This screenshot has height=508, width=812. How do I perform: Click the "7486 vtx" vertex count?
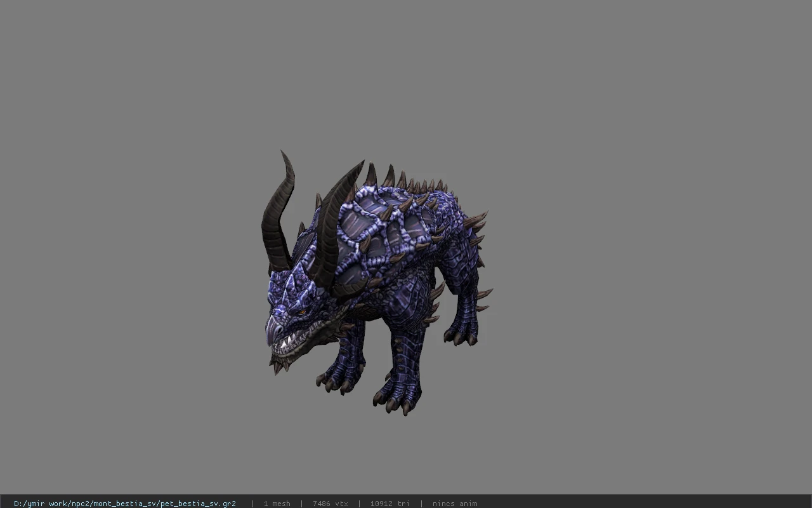tap(330, 504)
